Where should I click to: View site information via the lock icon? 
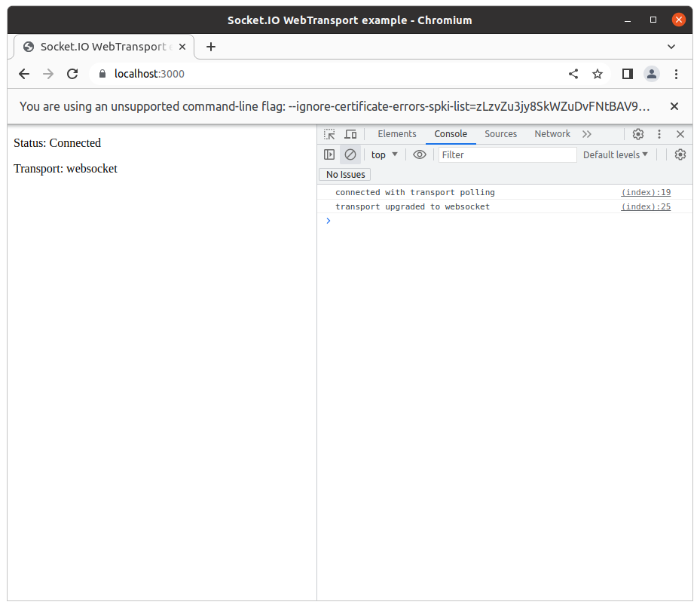(x=101, y=74)
